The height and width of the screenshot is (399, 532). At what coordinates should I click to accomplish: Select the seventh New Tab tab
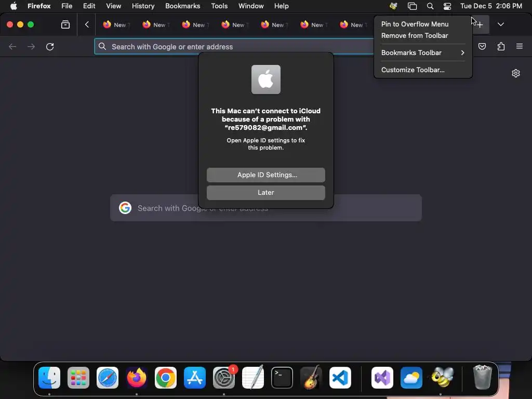point(353,24)
